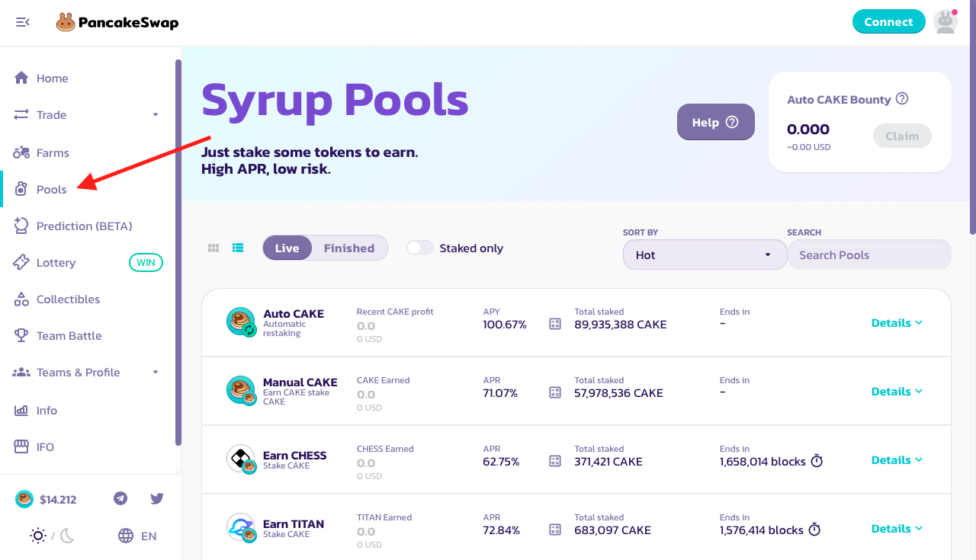Open Auto CAKE Bounty help tooltip icon
The image size is (976, 560).
(902, 98)
